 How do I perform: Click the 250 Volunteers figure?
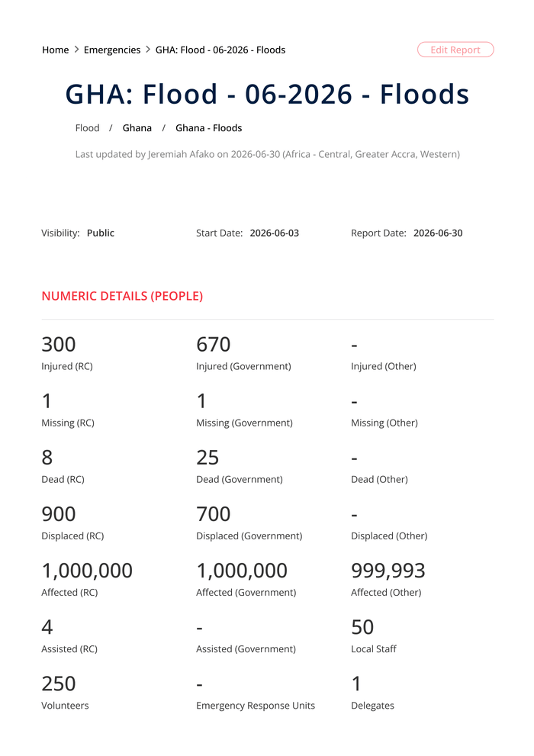pos(58,684)
